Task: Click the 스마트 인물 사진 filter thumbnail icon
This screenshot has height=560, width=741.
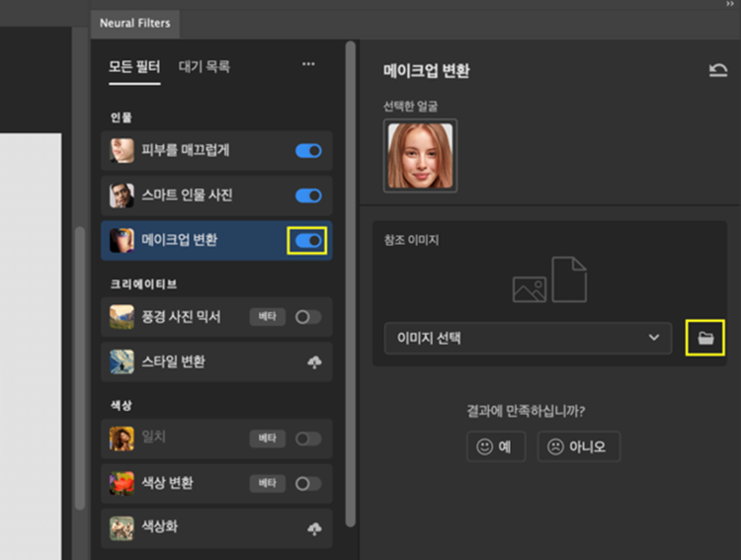Action: [x=122, y=196]
